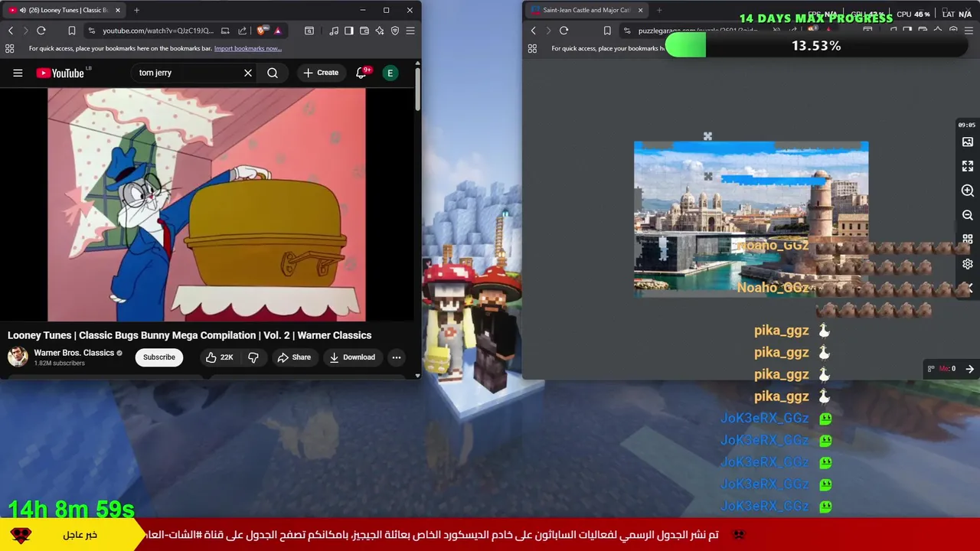Show the puzzle preview image
The height and width of the screenshot is (551, 980).
click(968, 142)
